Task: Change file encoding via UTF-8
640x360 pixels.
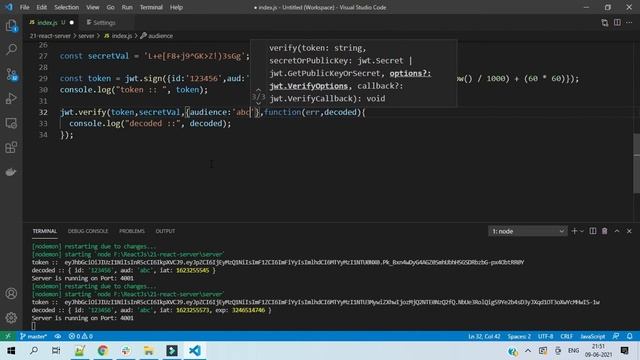Action: tap(545, 336)
